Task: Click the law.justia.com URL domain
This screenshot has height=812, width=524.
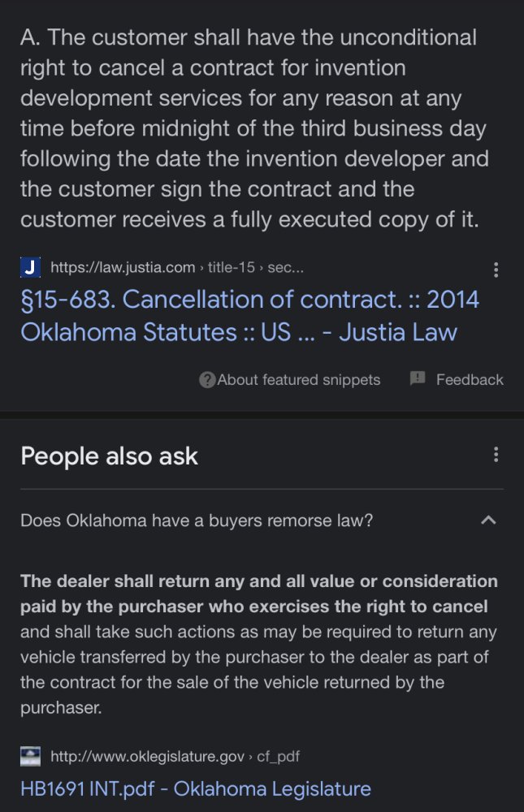Action: (123, 267)
